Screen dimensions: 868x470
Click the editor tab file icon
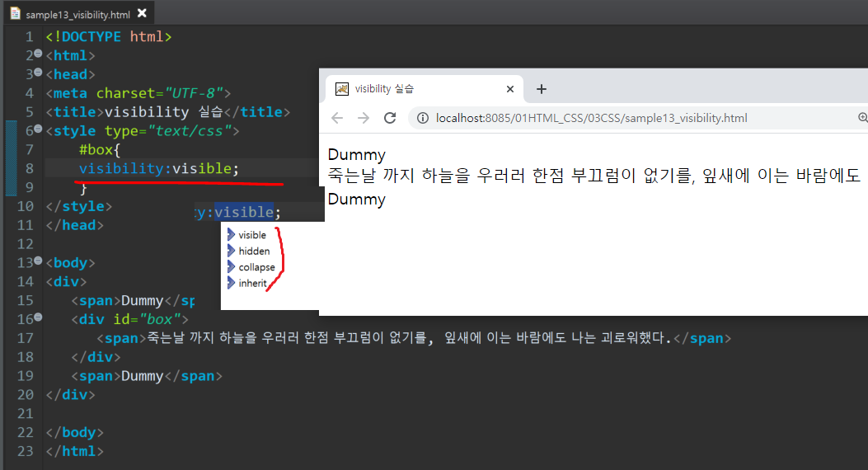16,13
